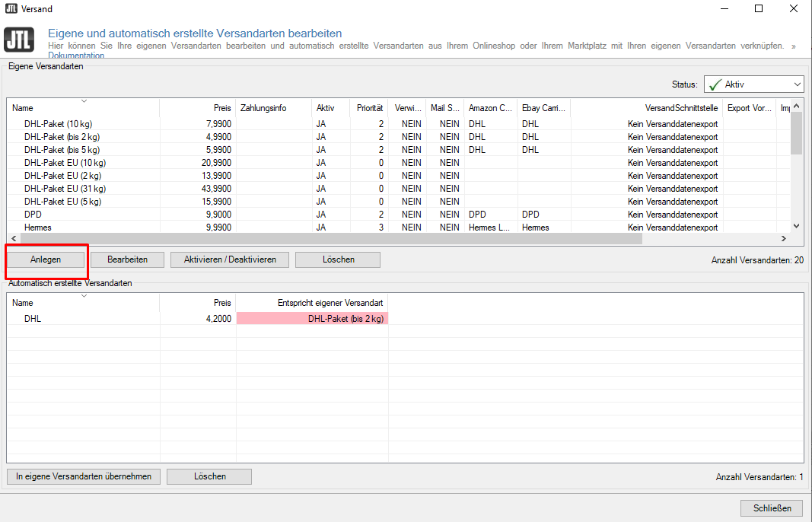This screenshot has width=812, height=522.
Task: Click Name header in lower table
Action: (x=84, y=302)
